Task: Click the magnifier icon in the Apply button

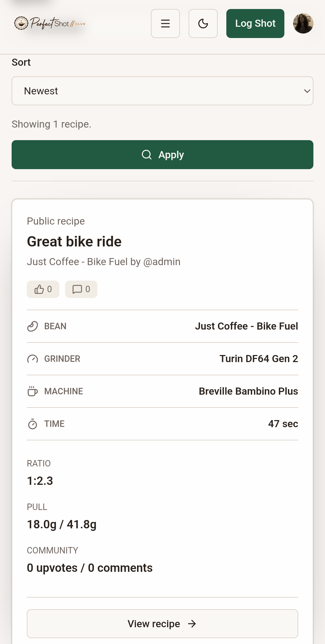Action: (x=147, y=155)
